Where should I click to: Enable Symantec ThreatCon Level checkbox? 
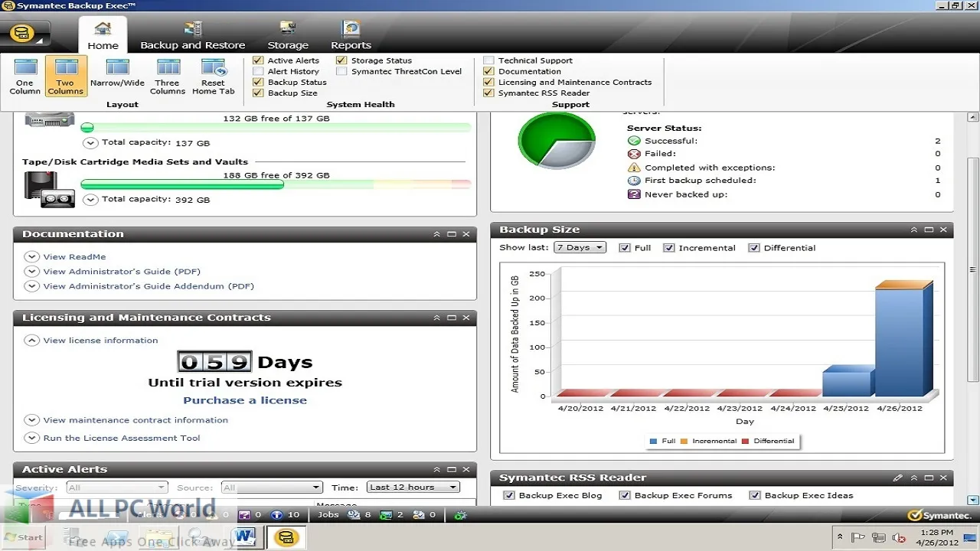(341, 71)
